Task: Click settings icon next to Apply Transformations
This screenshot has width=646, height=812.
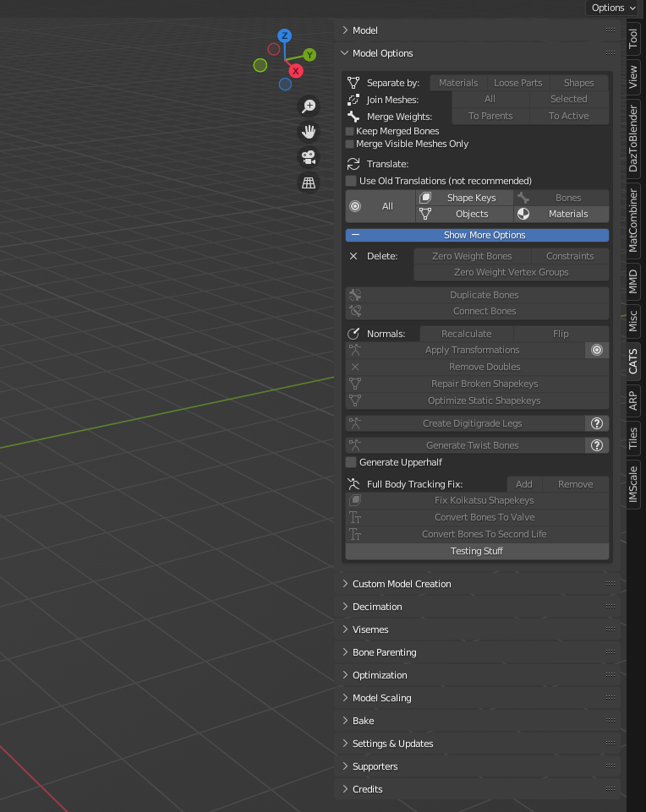Action: tap(596, 350)
